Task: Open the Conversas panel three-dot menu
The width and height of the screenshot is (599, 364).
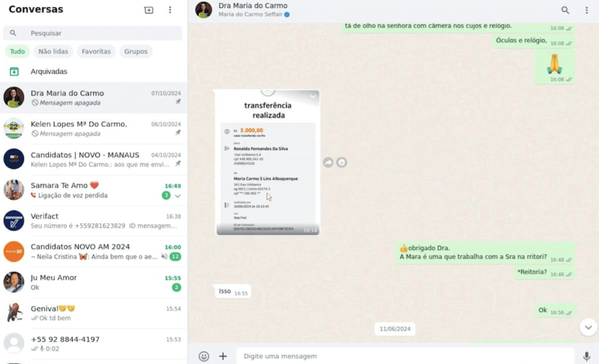Action: (x=170, y=10)
